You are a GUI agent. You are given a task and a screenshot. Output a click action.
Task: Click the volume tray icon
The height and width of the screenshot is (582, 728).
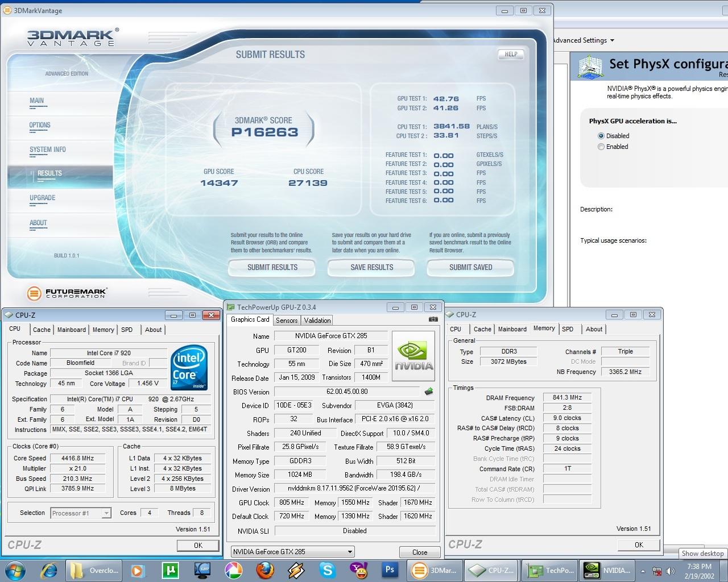click(671, 571)
